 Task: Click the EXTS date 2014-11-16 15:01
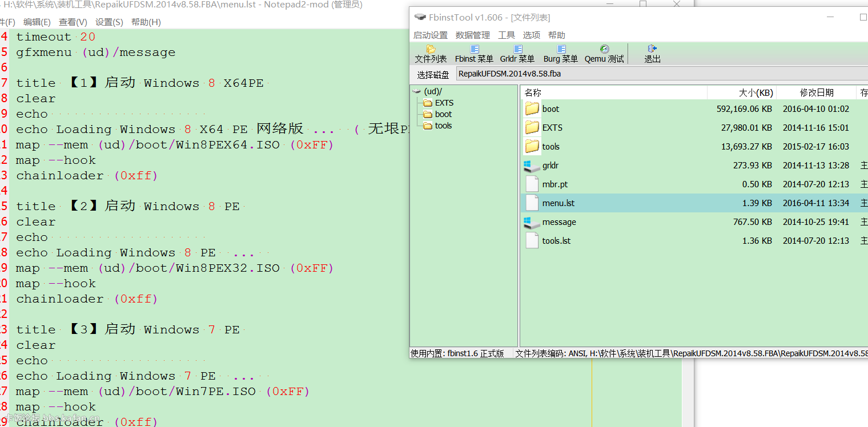[816, 127]
